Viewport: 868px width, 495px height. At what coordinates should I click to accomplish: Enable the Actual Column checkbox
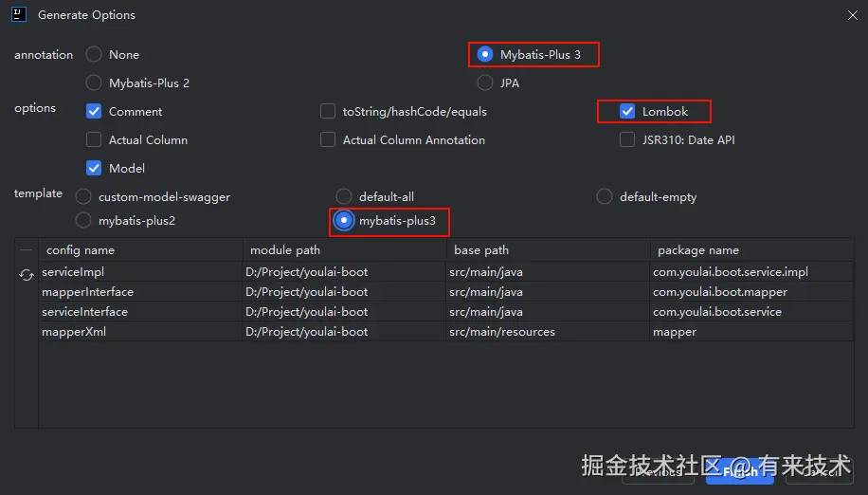click(x=94, y=139)
